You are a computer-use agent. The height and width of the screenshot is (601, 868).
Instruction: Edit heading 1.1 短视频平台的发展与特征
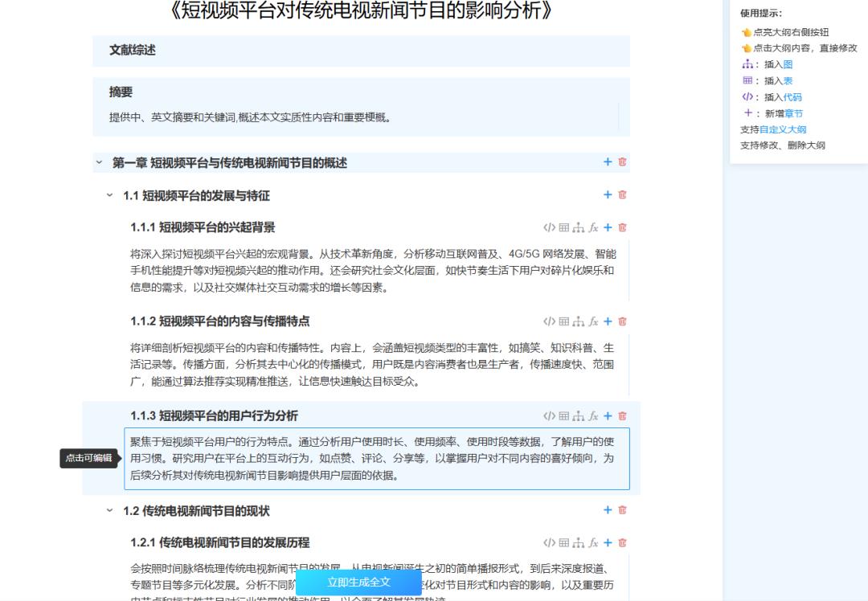pyautogui.click(x=197, y=195)
